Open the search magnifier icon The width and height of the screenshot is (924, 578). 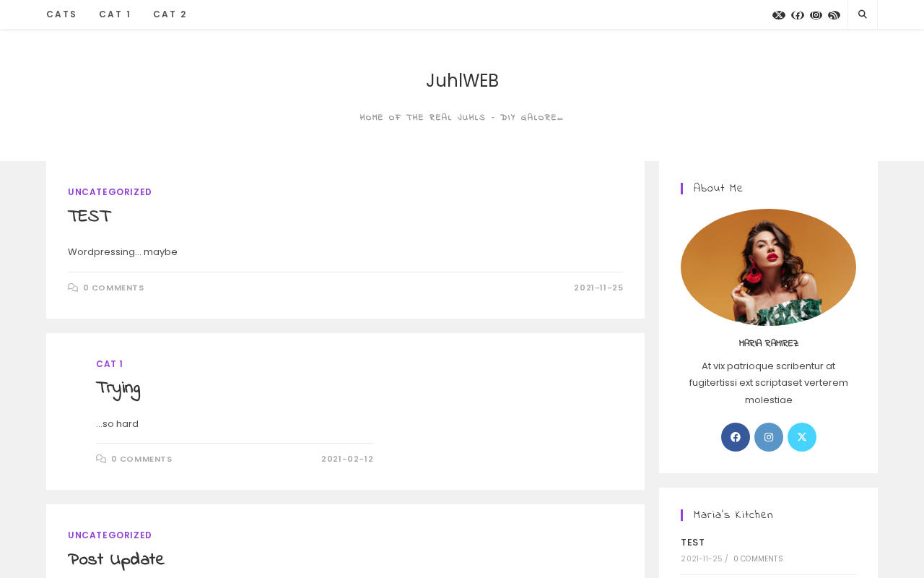pyautogui.click(x=863, y=14)
